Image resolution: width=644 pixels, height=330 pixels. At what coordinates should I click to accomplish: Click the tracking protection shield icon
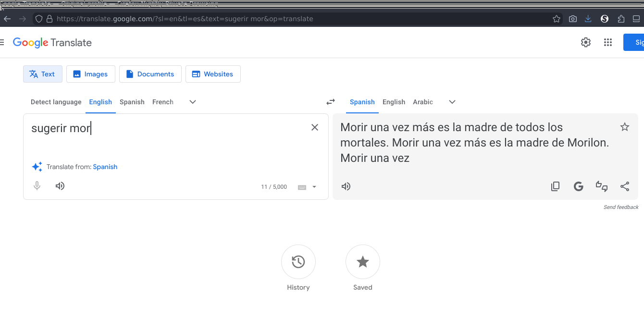tap(39, 19)
